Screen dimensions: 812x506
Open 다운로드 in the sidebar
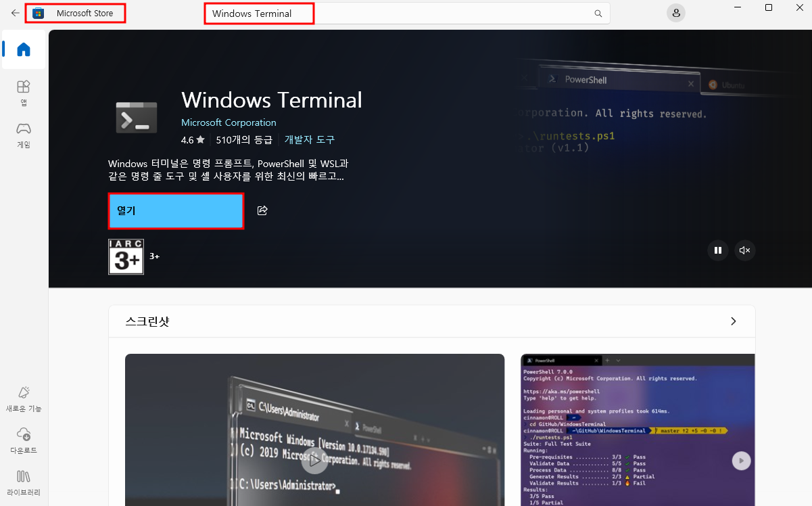(x=24, y=440)
